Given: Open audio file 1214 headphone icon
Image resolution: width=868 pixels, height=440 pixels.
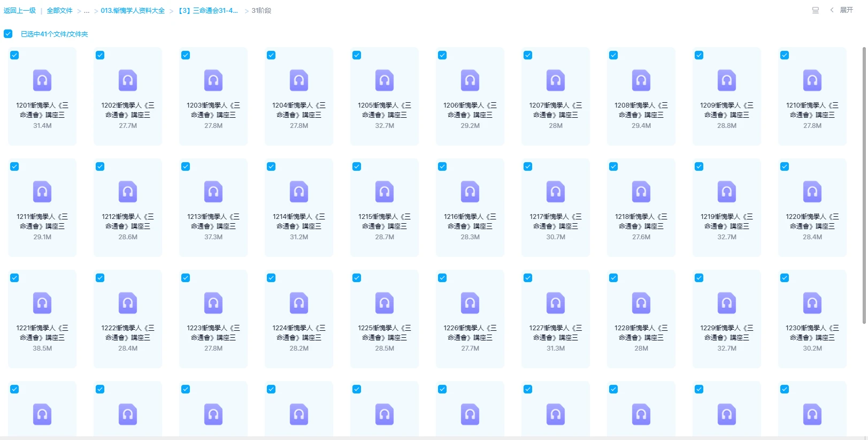Looking at the screenshot, I should (299, 192).
